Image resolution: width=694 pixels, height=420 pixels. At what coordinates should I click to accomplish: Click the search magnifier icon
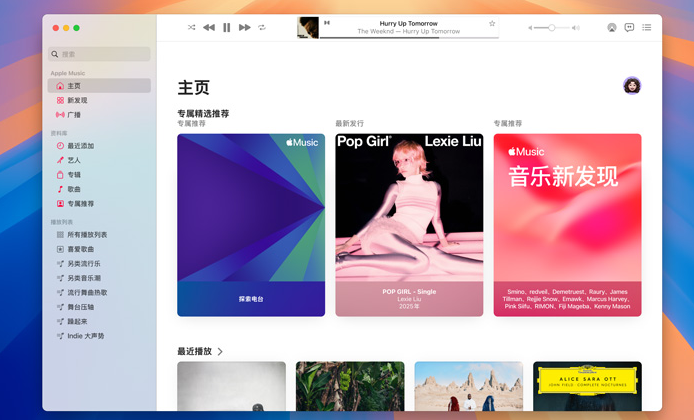(55, 54)
